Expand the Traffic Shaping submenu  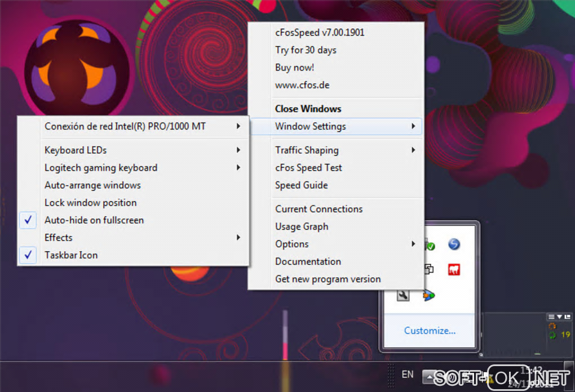(337, 150)
